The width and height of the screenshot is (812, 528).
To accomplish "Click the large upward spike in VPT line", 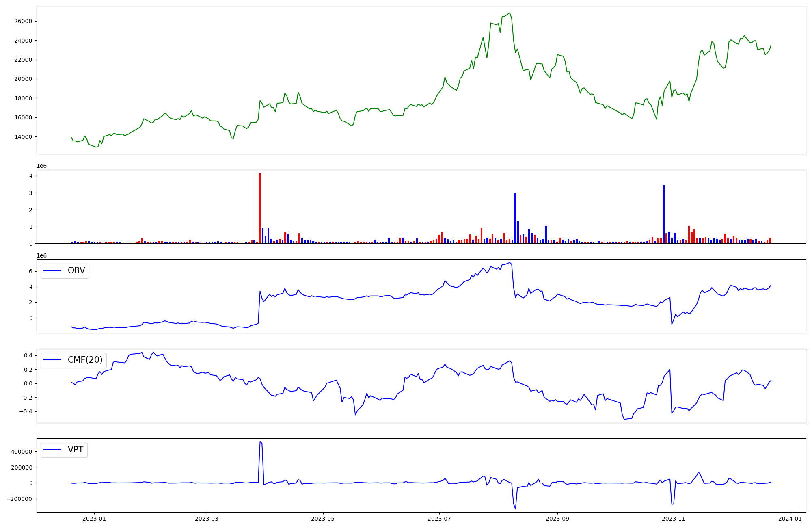I will (x=260, y=442).
